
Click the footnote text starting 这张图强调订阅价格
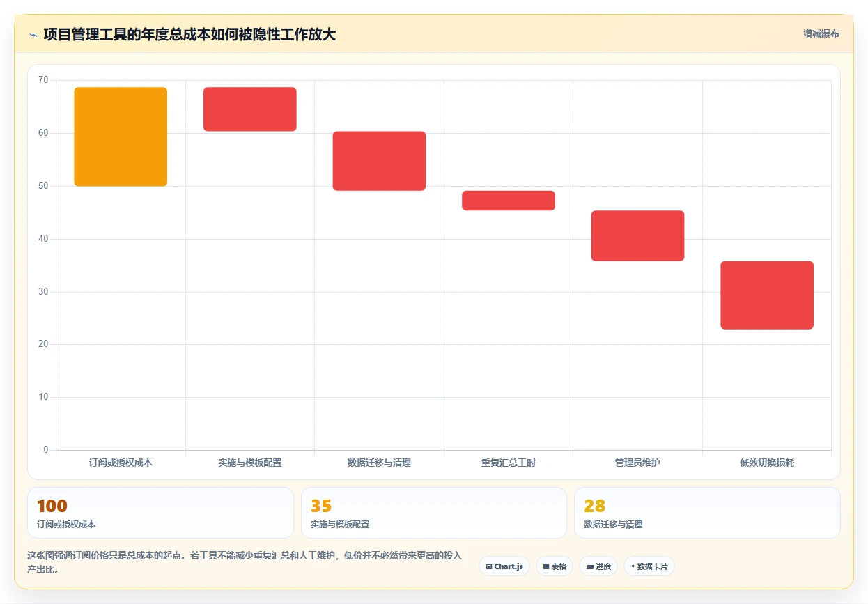(x=245, y=562)
